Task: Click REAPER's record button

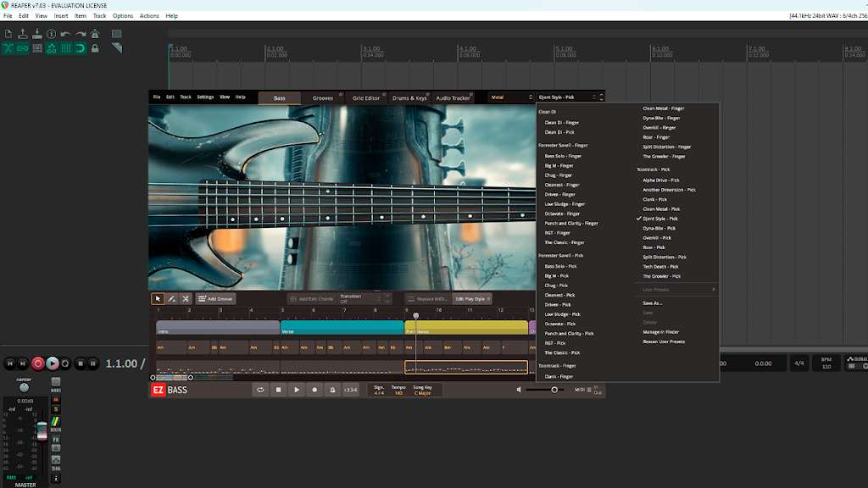Action: point(37,363)
